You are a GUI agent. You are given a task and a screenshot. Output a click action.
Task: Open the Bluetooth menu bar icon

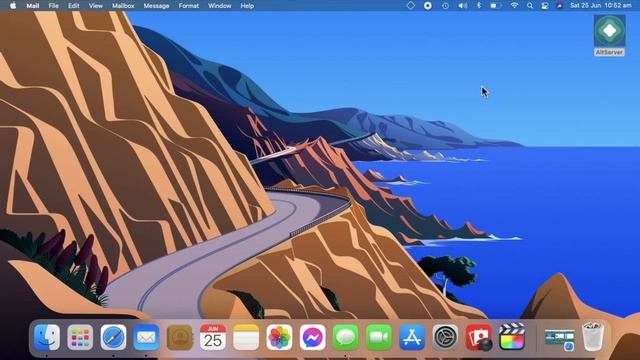point(479,6)
